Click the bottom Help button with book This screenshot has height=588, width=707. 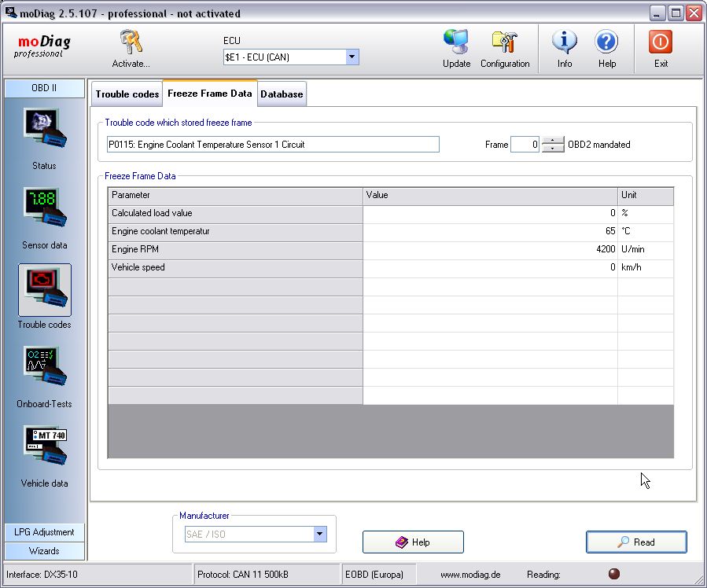click(413, 542)
